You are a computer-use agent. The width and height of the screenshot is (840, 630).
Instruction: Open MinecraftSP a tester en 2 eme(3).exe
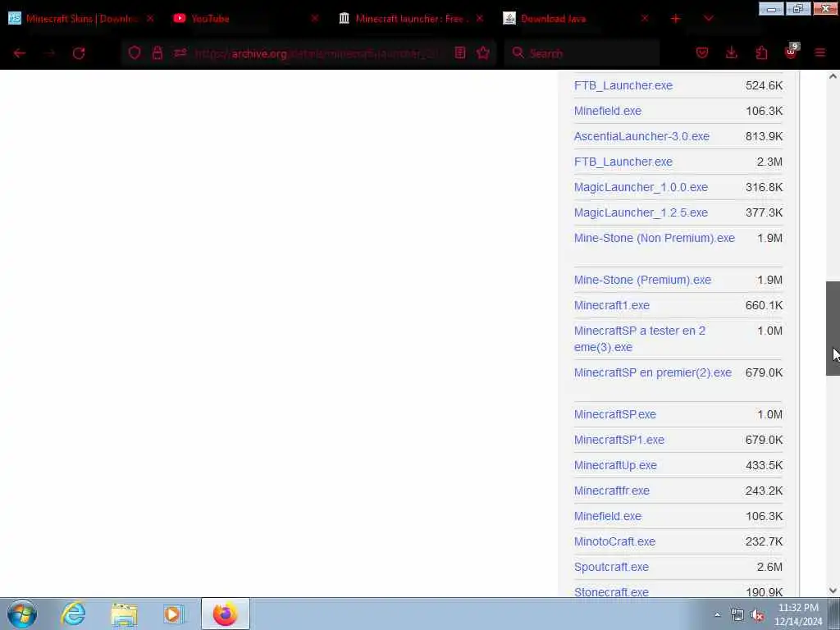639,339
